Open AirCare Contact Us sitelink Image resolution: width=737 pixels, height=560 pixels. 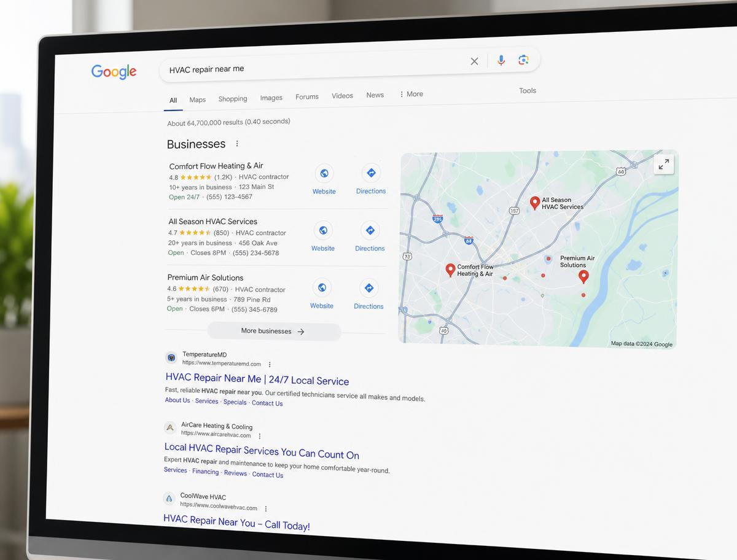tap(268, 475)
